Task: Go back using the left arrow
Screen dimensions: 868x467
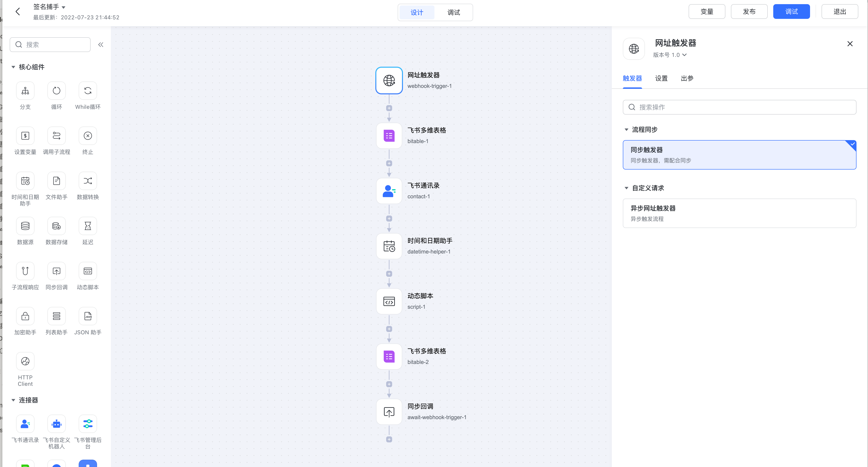Action: click(x=18, y=12)
